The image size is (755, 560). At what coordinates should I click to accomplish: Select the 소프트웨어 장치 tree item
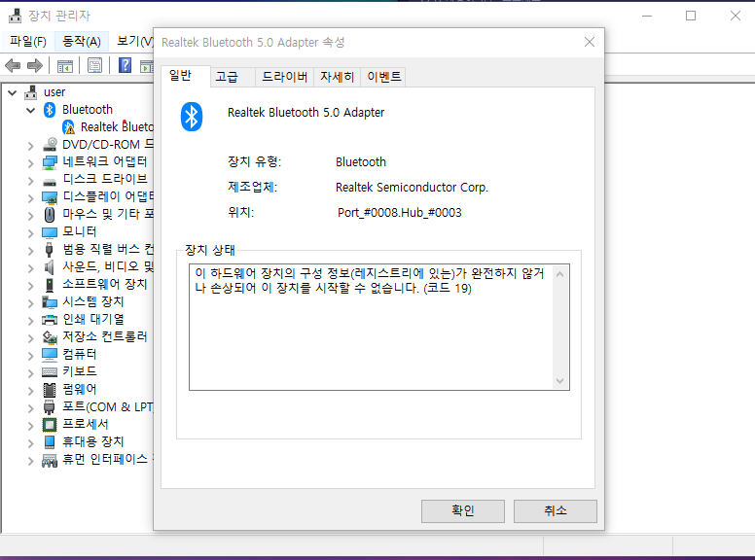click(104, 284)
